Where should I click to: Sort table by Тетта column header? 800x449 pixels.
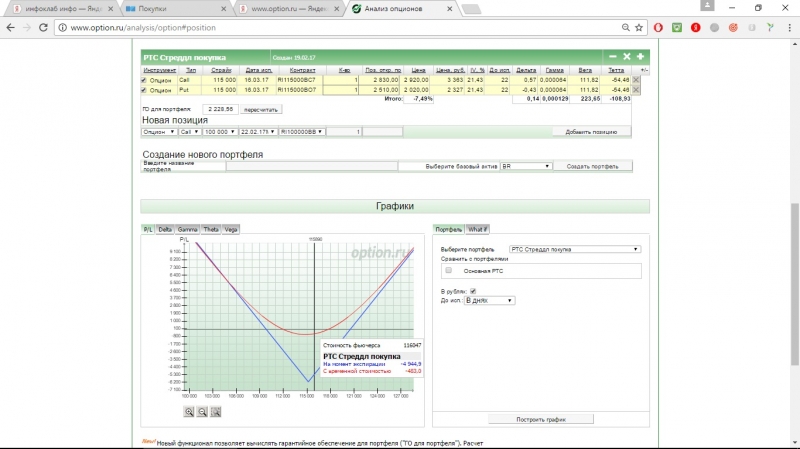pos(616,70)
